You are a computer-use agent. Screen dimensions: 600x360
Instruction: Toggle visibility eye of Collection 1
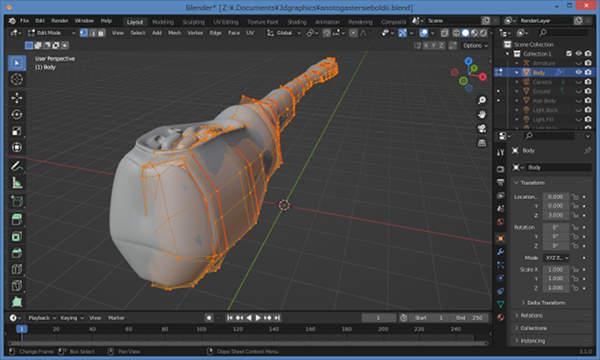(x=579, y=54)
